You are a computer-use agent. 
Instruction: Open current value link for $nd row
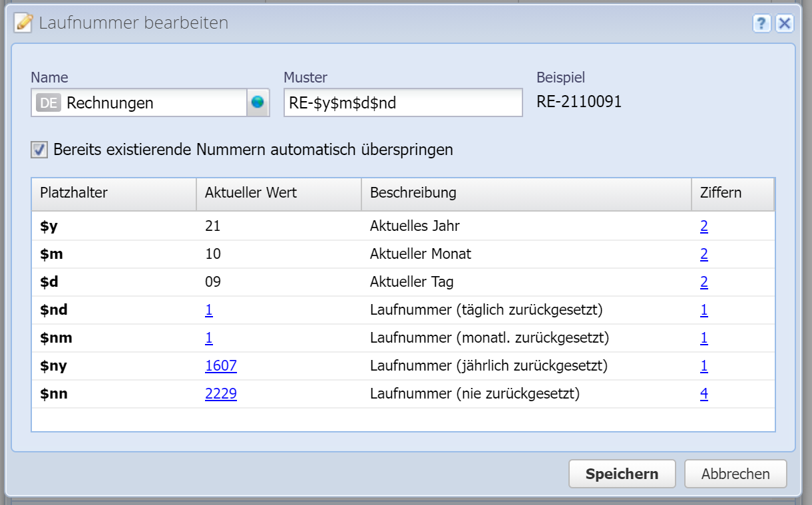(209, 310)
